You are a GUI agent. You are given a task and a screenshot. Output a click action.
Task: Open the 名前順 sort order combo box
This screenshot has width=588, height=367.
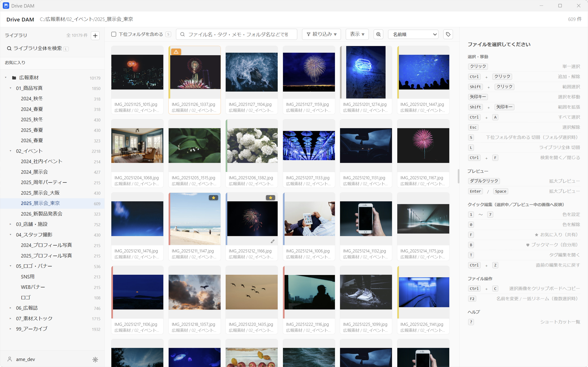coord(413,34)
